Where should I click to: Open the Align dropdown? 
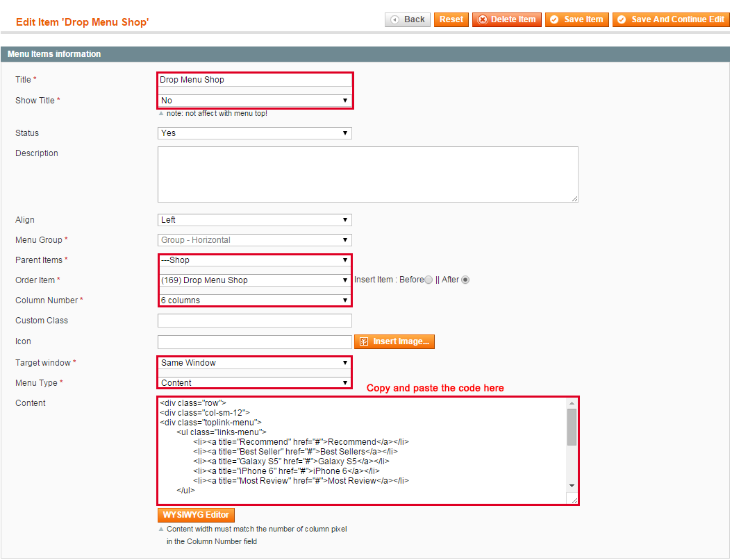coord(254,220)
